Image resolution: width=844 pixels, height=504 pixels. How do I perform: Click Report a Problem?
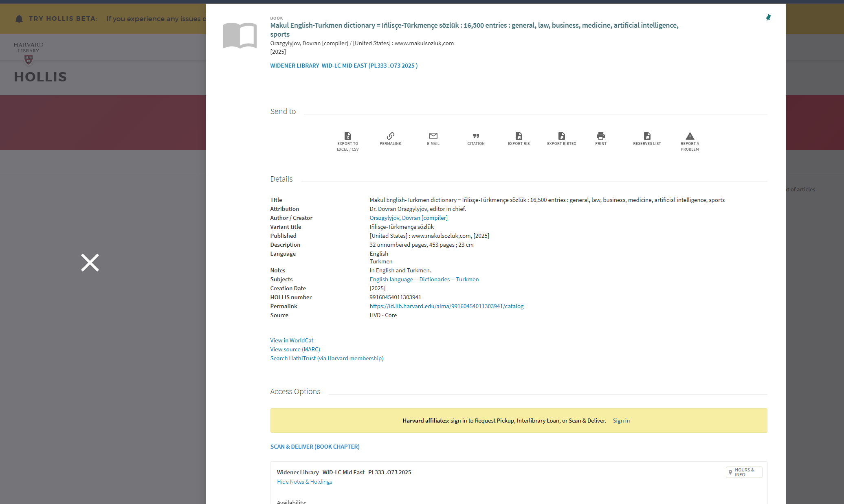coord(690,140)
